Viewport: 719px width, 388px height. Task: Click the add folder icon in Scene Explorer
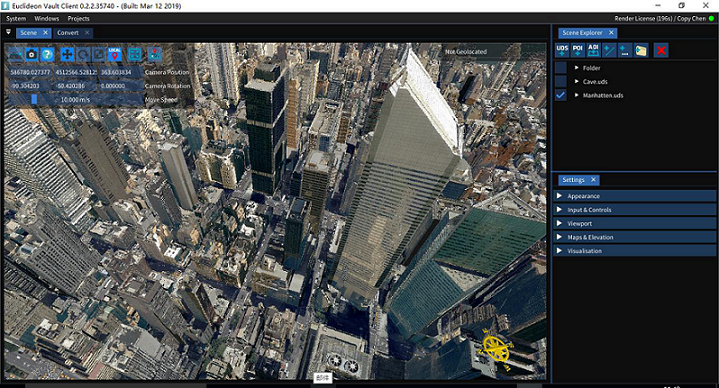[x=641, y=50]
